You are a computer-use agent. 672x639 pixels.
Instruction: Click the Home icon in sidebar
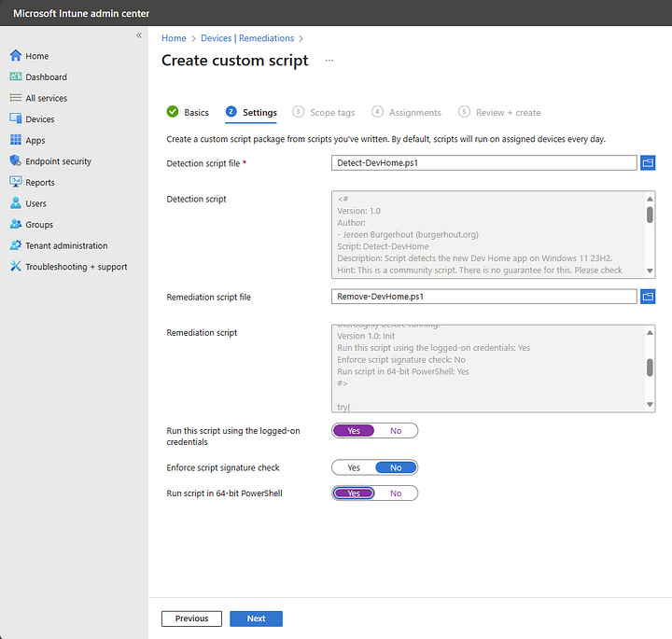tap(16, 56)
